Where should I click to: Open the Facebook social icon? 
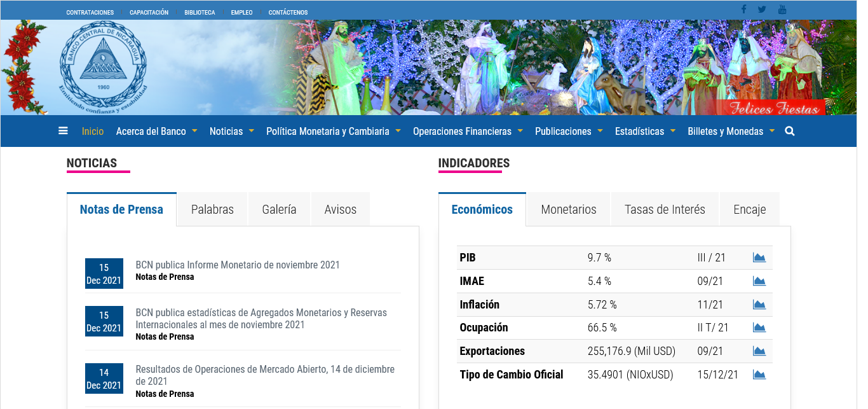(743, 10)
